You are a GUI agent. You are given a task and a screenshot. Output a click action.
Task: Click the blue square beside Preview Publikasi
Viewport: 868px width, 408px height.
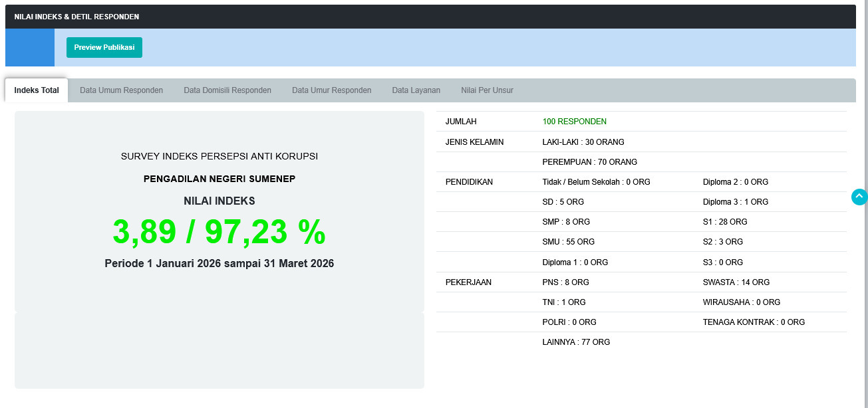(x=29, y=47)
